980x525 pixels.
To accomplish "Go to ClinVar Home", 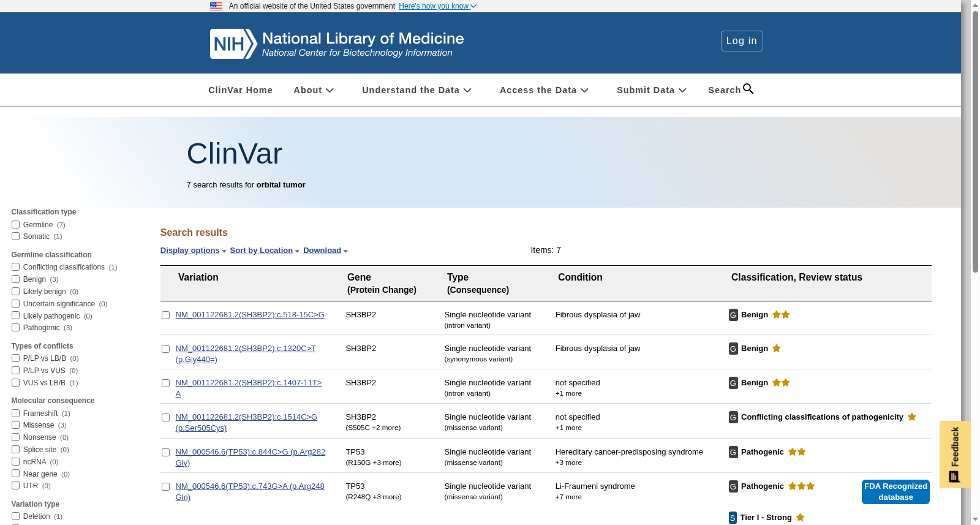I will pos(240,90).
